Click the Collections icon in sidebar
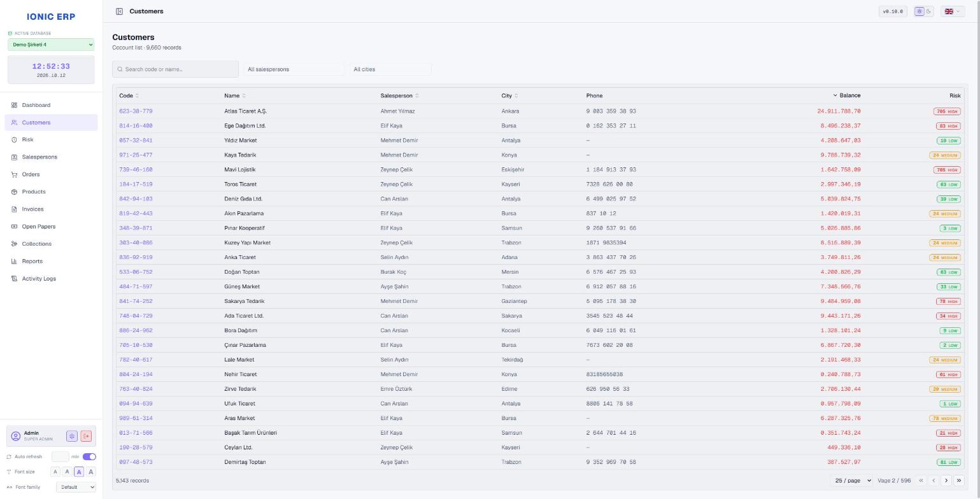The height and width of the screenshot is (499, 980). pos(14,244)
